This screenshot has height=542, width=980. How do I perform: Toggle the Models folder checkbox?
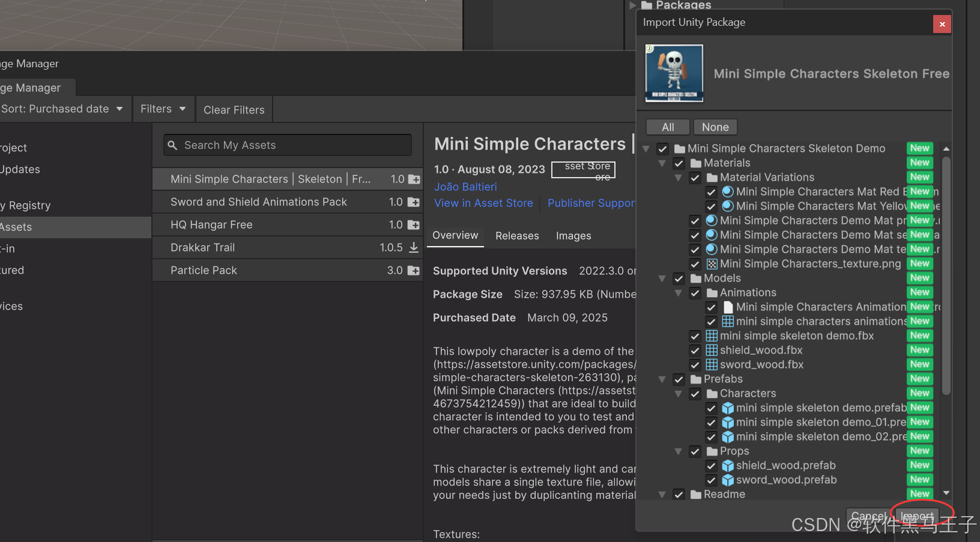679,278
